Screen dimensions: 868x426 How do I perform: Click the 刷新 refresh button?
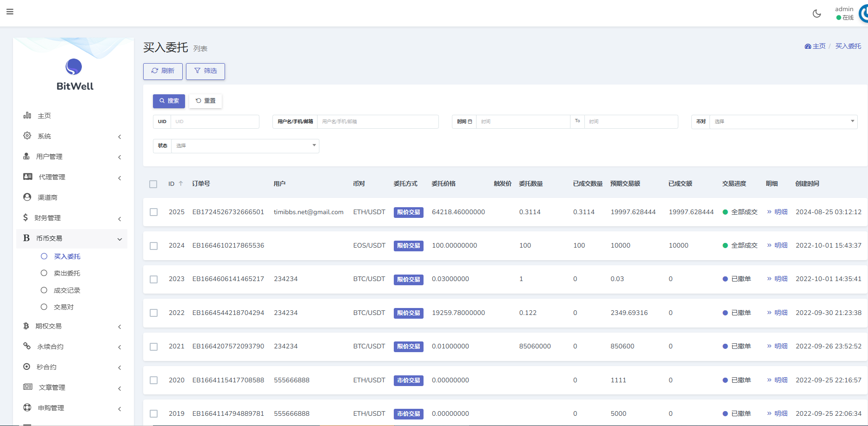pyautogui.click(x=163, y=71)
